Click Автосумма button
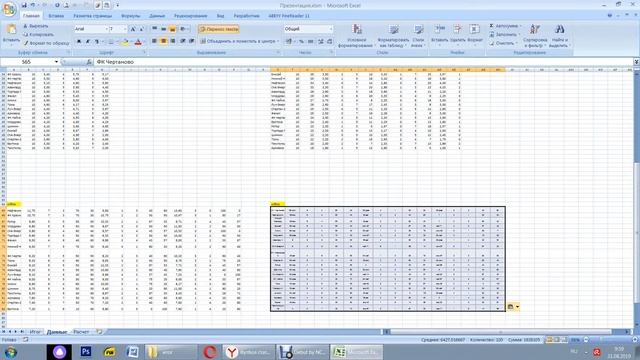 click(505, 26)
